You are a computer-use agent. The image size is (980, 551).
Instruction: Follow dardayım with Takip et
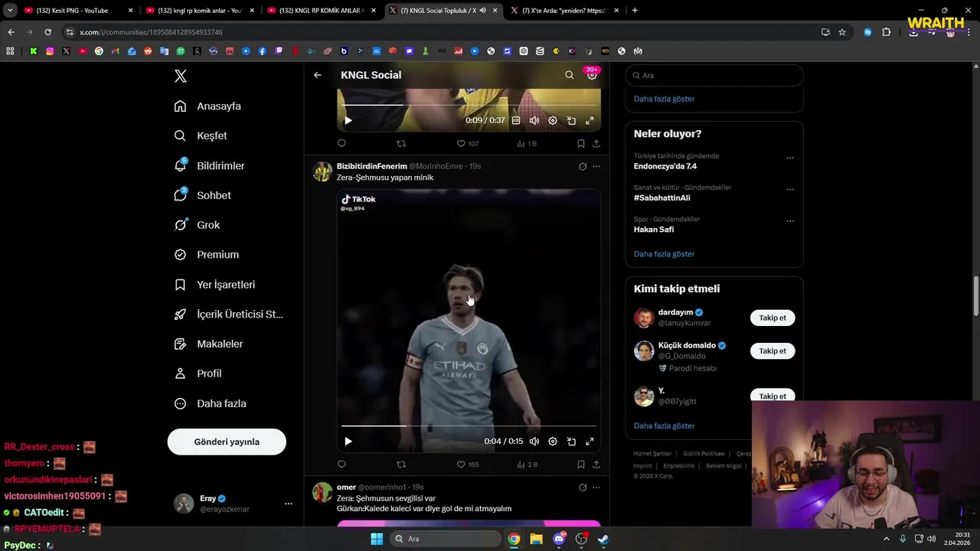[x=773, y=318]
